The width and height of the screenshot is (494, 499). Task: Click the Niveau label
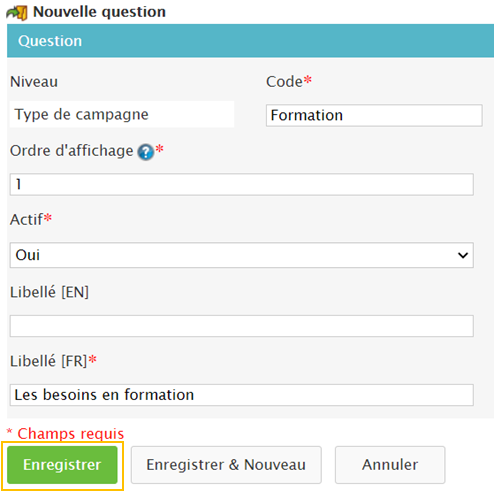[34, 82]
